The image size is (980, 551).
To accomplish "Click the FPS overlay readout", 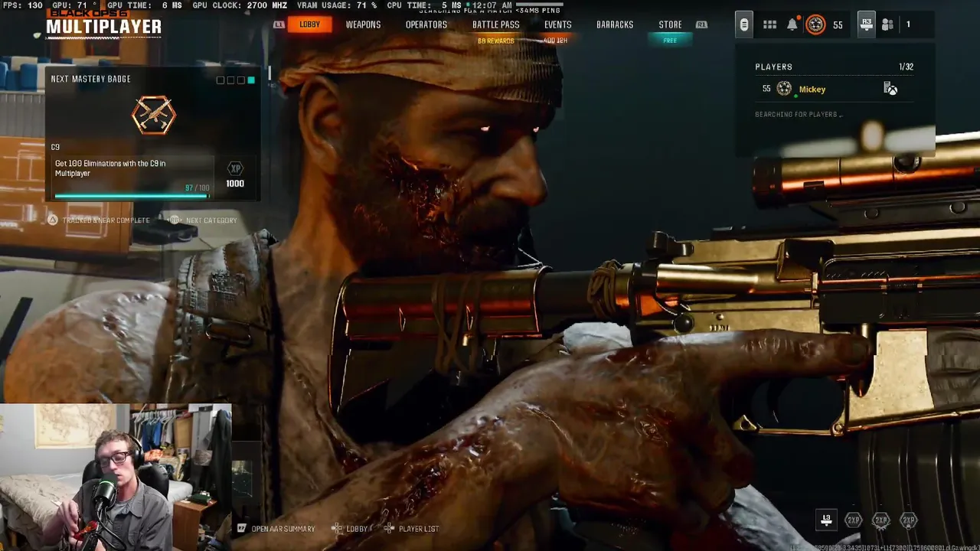I will point(21,5).
